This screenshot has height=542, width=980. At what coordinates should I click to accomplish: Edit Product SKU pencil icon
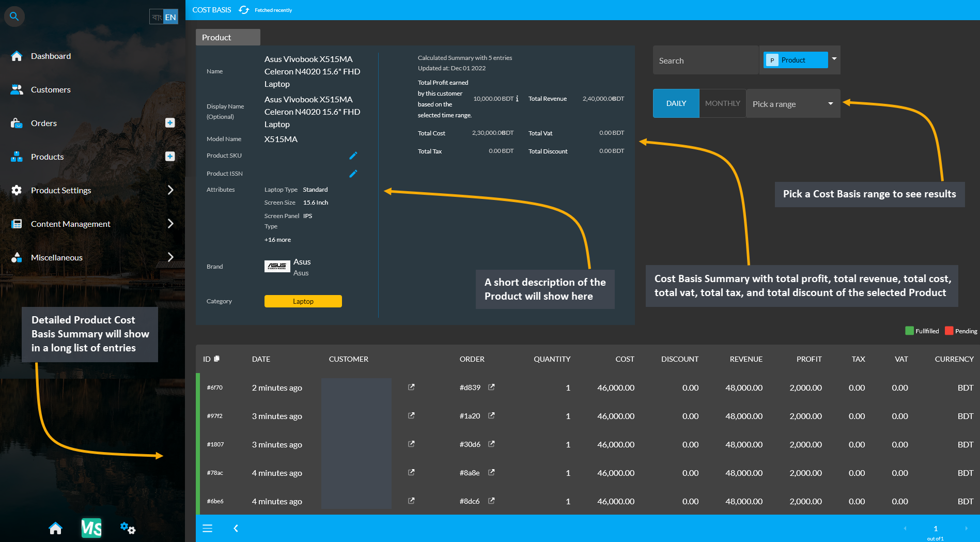pyautogui.click(x=353, y=156)
